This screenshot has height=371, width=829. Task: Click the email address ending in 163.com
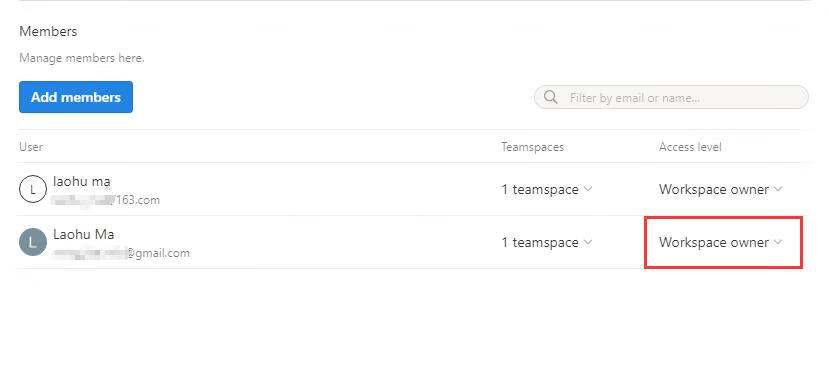point(106,200)
